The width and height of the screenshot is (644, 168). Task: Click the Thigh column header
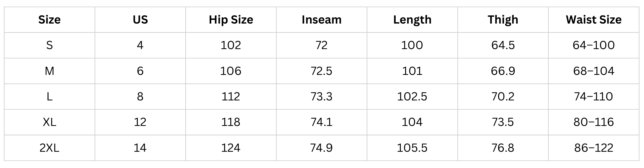pos(503,20)
